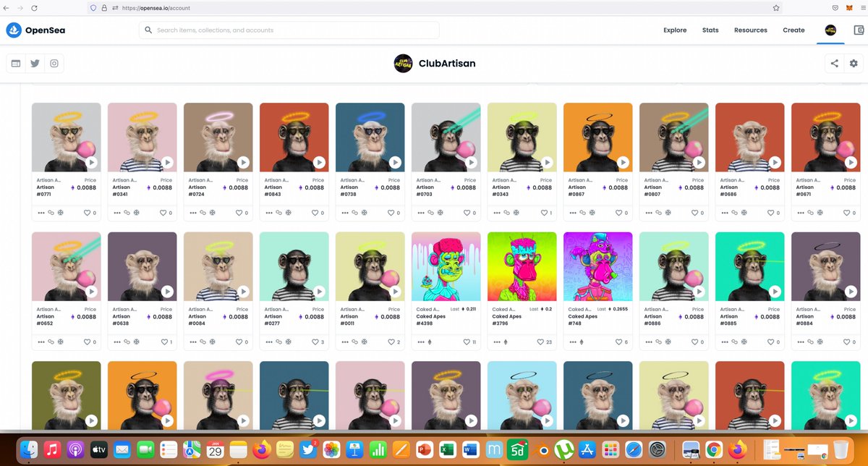The image size is (868, 466).
Task: Open Finder from the Dock
Action: coord(30,449)
